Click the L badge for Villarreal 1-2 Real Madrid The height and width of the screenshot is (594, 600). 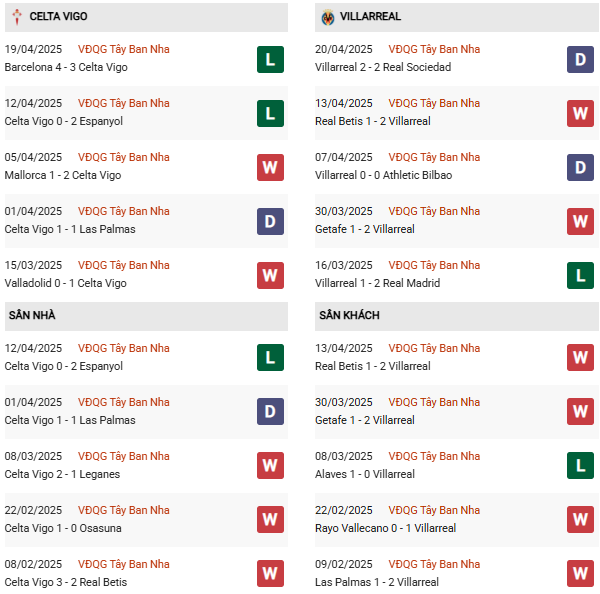point(580,275)
